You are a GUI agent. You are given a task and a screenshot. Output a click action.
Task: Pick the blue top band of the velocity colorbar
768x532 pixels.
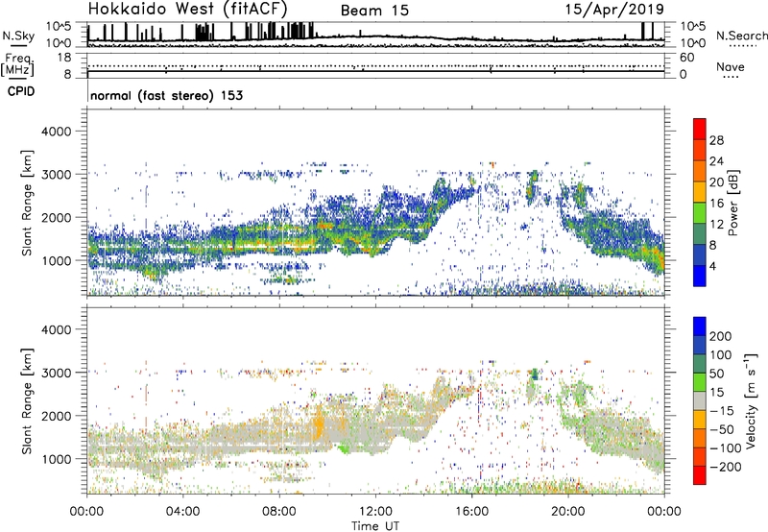[700, 326]
